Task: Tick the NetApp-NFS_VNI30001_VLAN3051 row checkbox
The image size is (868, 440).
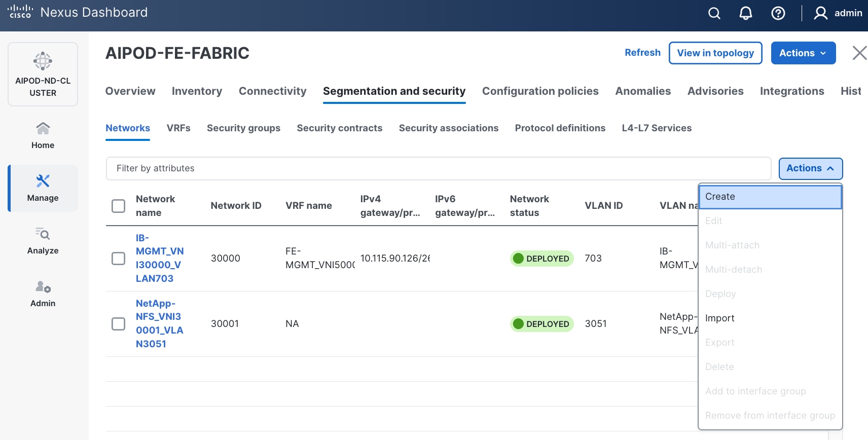Action: (x=118, y=324)
